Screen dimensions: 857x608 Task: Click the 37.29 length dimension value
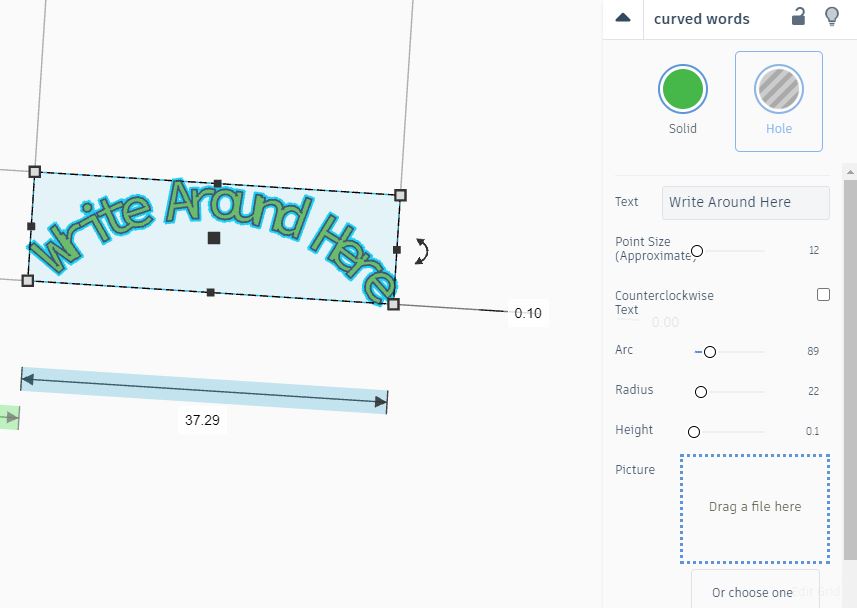click(x=202, y=420)
